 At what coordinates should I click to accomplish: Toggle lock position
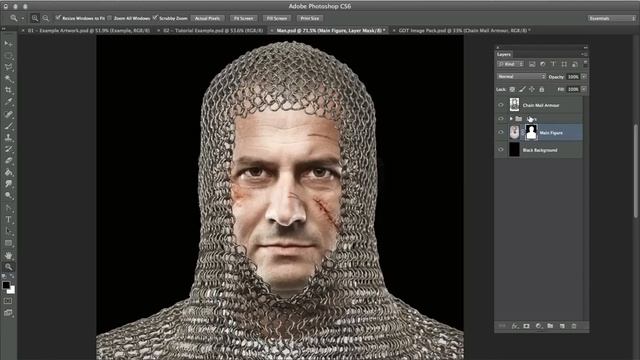532,89
